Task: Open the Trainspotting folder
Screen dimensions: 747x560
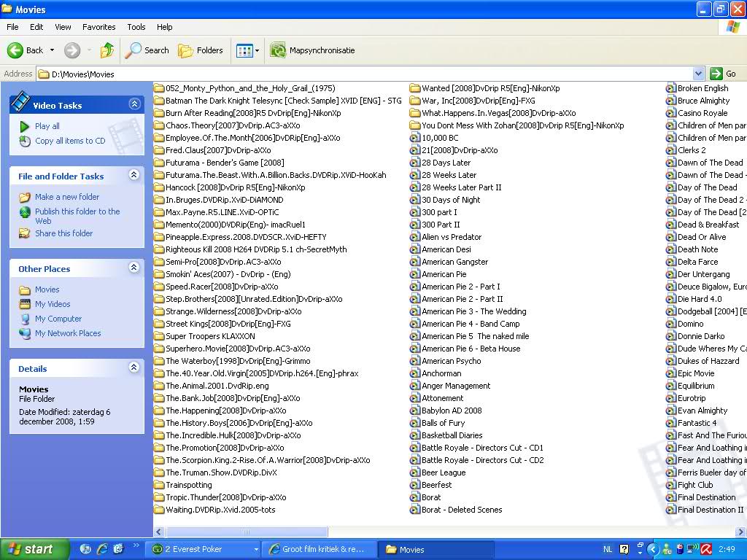Action: (x=188, y=485)
